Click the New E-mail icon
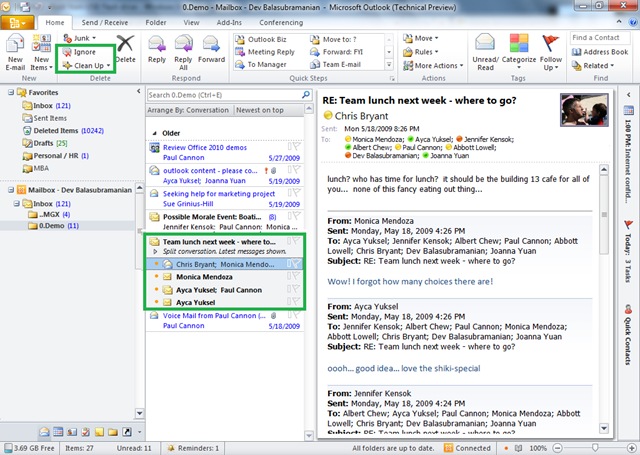 [16, 44]
